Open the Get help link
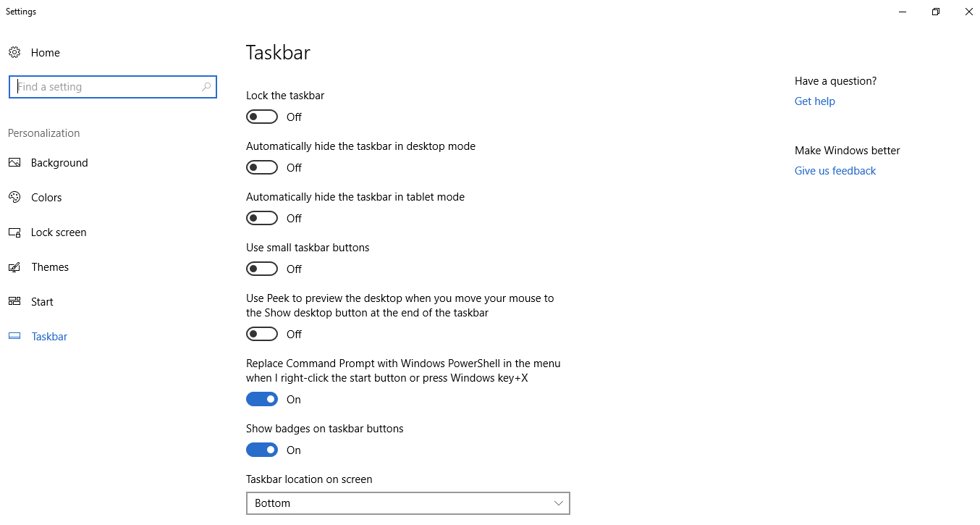 [814, 101]
